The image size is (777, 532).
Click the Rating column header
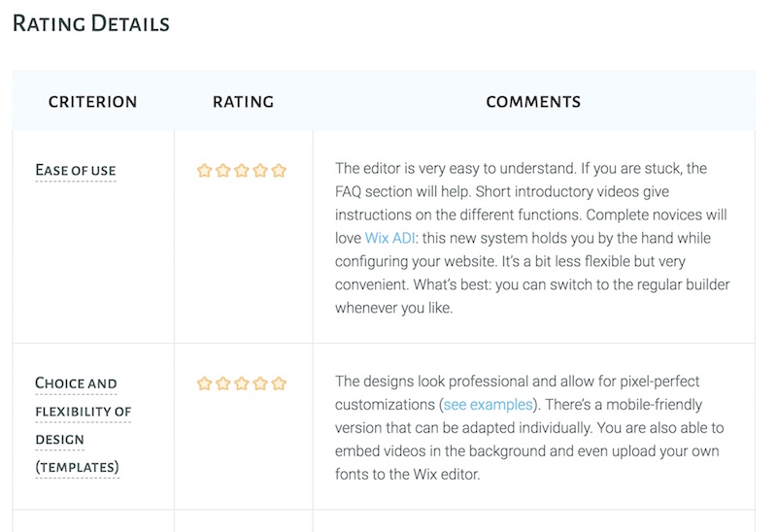click(244, 102)
